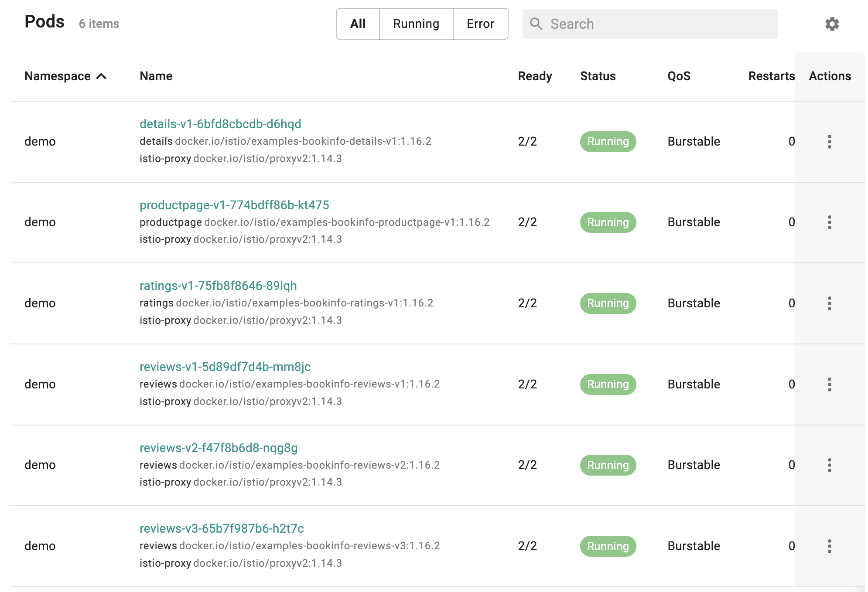Screen dimensions: 868x592
Task: Click image docker.io/istio/examples-bookinfo-ratings-v1:1.16.2
Action: click(304, 303)
